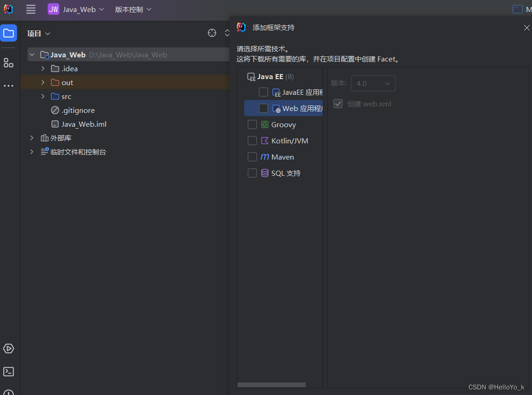Image resolution: width=532 pixels, height=395 pixels.
Task: Click the external libraries icon
Action: pyautogui.click(x=44, y=138)
